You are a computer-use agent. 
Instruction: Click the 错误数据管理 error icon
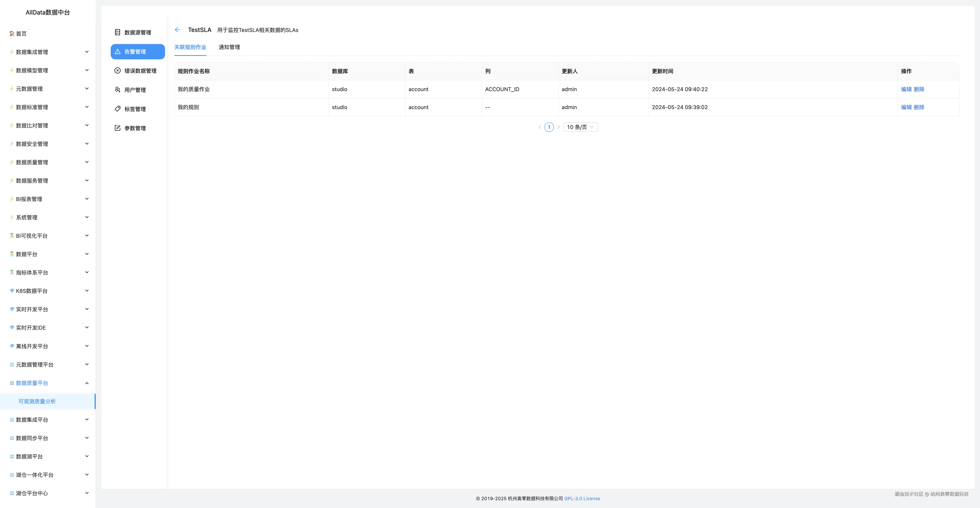coord(117,70)
